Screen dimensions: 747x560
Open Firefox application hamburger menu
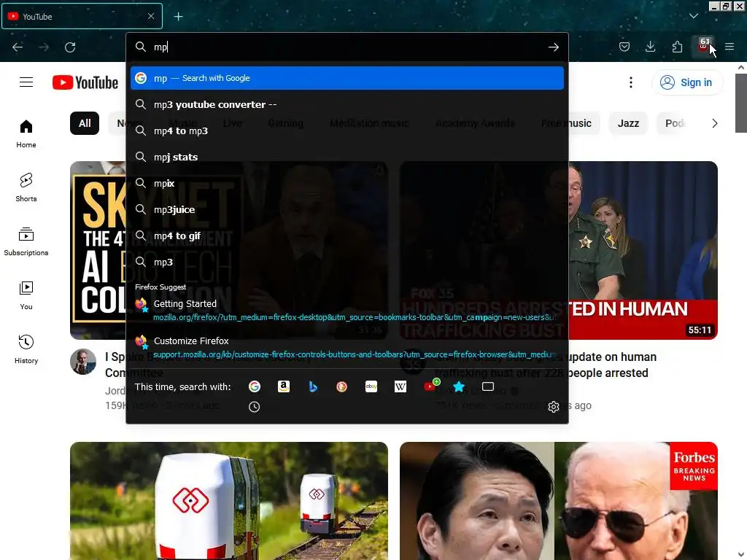pyautogui.click(x=729, y=47)
